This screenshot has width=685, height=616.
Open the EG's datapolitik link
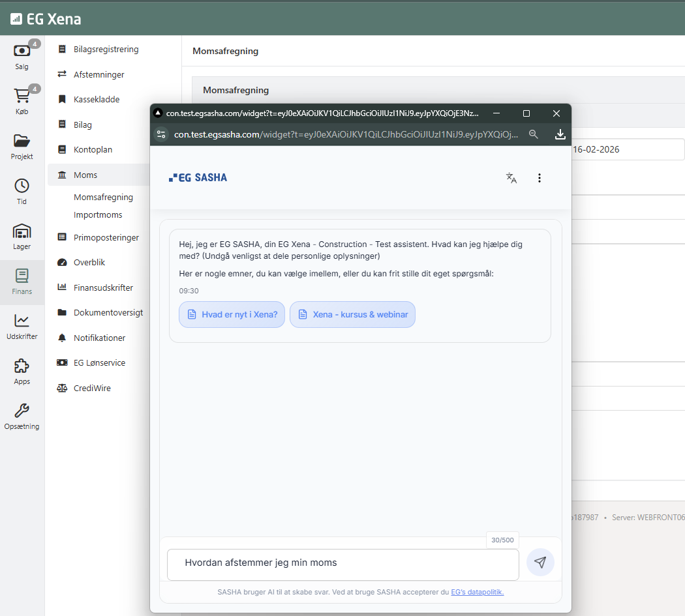(x=477, y=592)
